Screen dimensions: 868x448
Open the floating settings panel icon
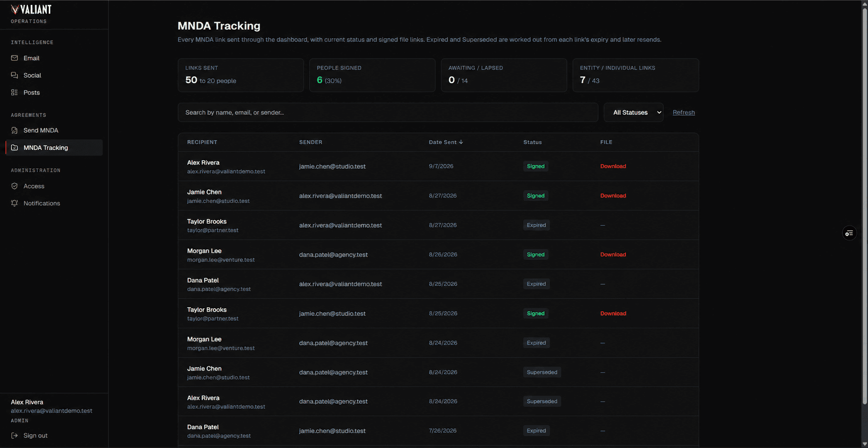849,233
